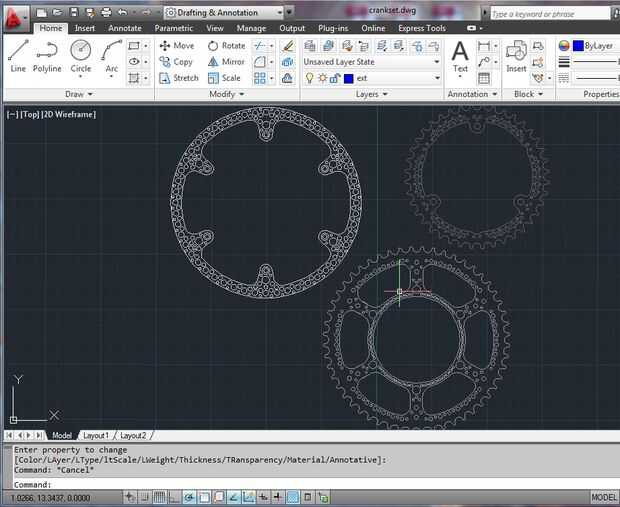Image resolution: width=620 pixels, height=507 pixels.
Task: Activate the Mirror command
Action: point(227,62)
